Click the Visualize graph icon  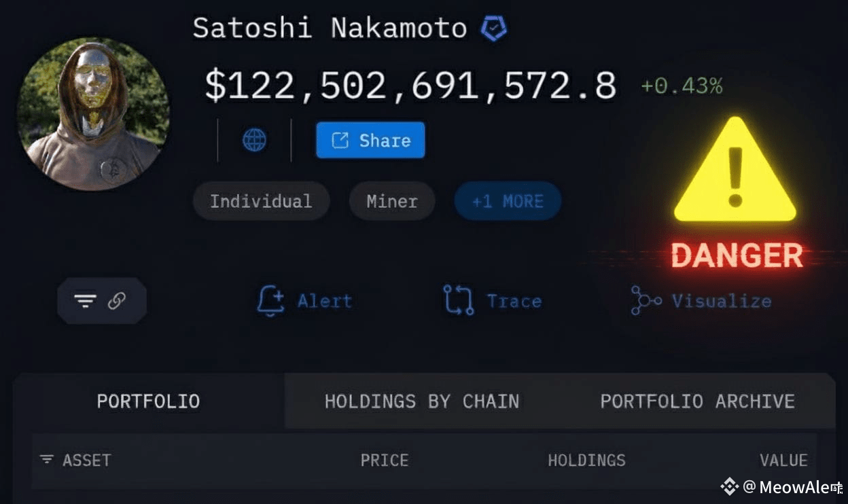pos(646,300)
